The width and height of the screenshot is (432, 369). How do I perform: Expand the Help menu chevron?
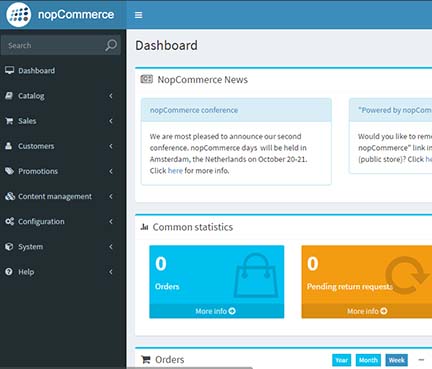tap(111, 272)
